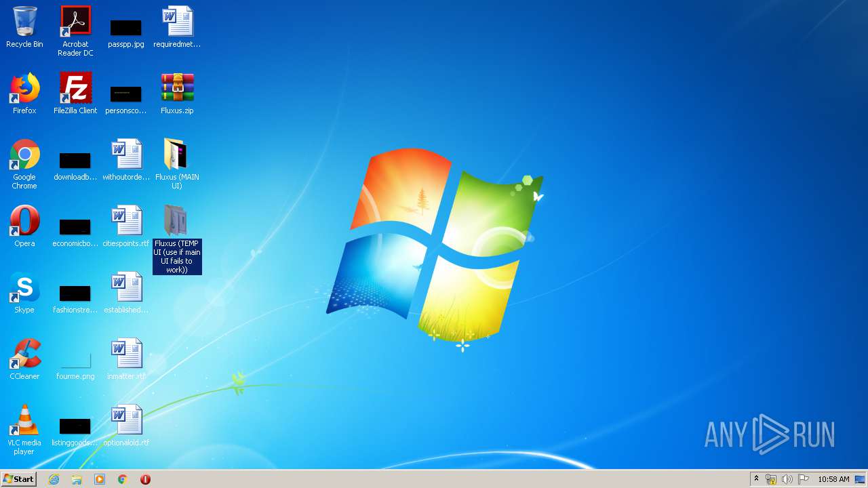Show hidden system tray icons
868x488 pixels.
756,479
